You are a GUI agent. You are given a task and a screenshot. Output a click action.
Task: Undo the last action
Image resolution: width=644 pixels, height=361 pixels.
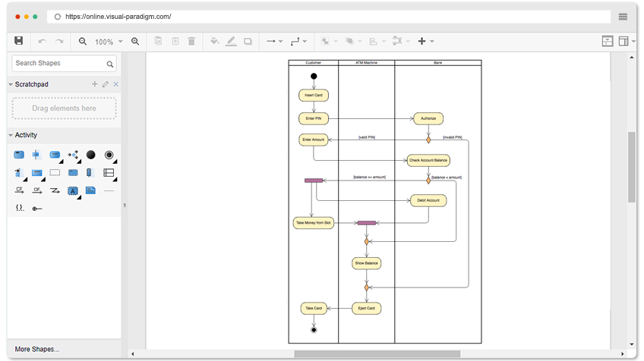click(43, 41)
